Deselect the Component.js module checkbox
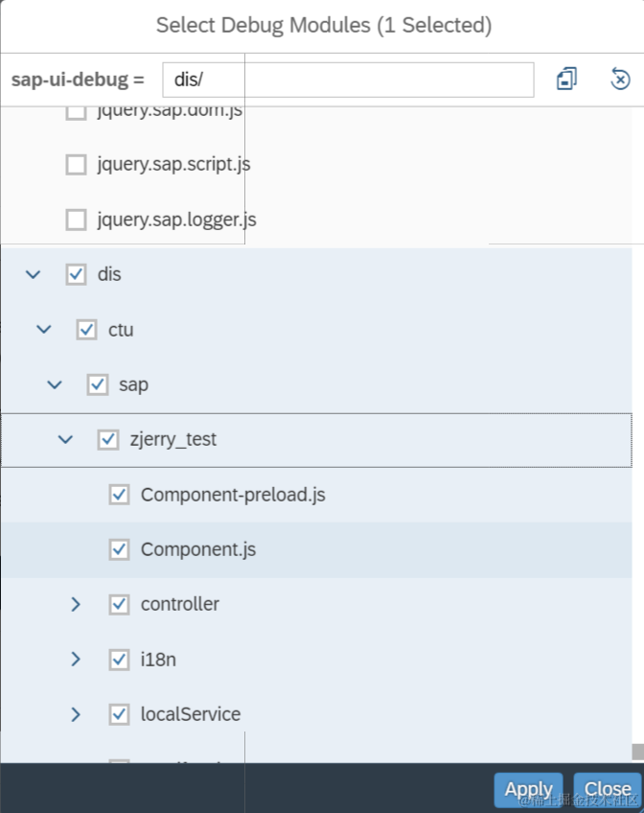 [119, 549]
